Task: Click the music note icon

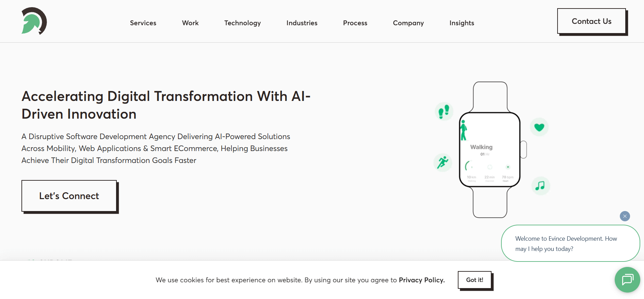Action: coord(541,186)
